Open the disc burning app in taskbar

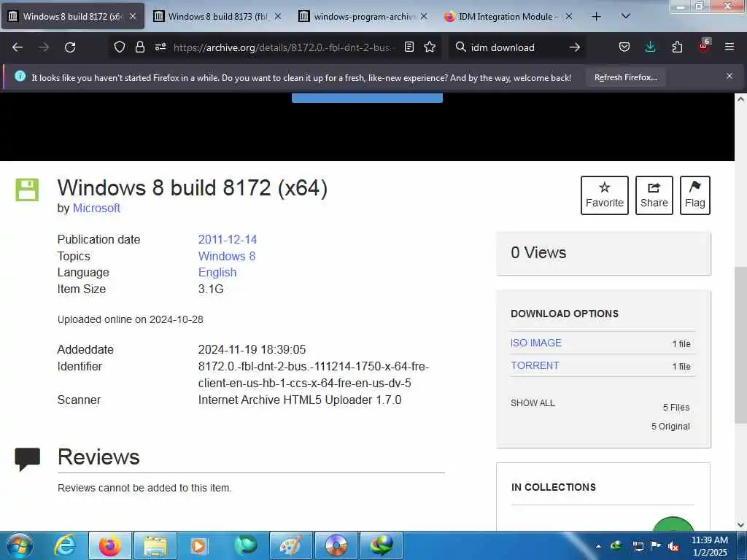coord(336,545)
